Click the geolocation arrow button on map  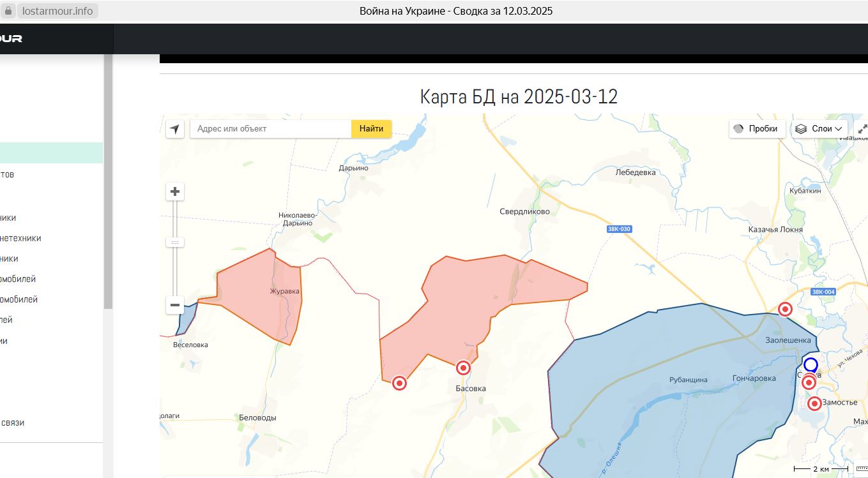174,129
